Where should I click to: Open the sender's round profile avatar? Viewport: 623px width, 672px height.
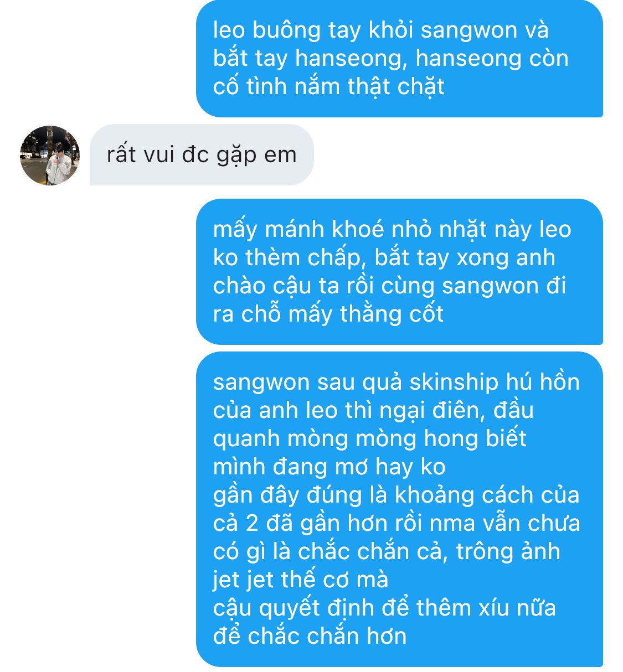pyautogui.click(x=50, y=155)
